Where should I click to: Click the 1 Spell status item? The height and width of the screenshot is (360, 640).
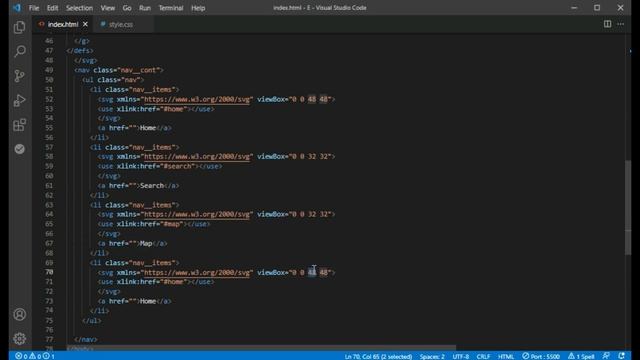point(581,356)
